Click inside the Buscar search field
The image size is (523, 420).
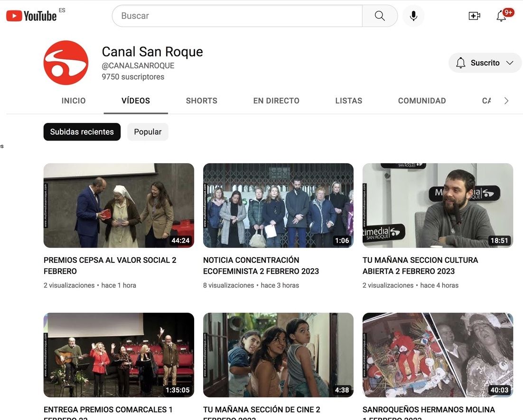tap(237, 16)
